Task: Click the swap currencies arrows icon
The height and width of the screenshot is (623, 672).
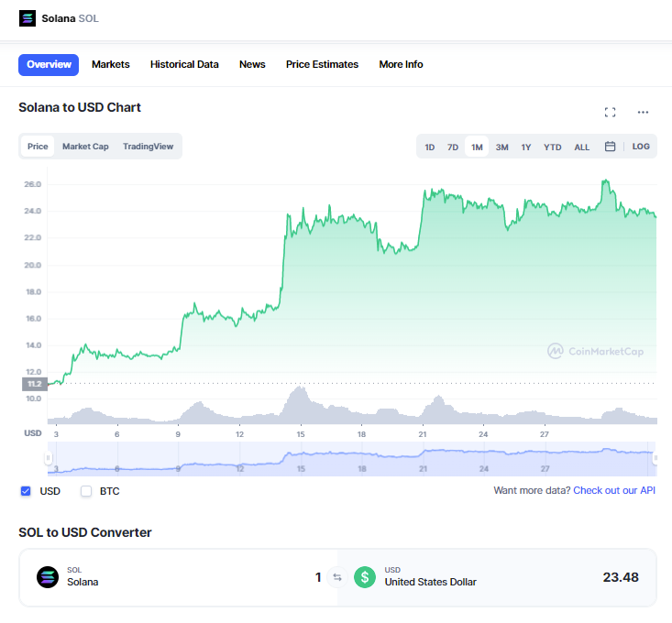Action: click(337, 577)
